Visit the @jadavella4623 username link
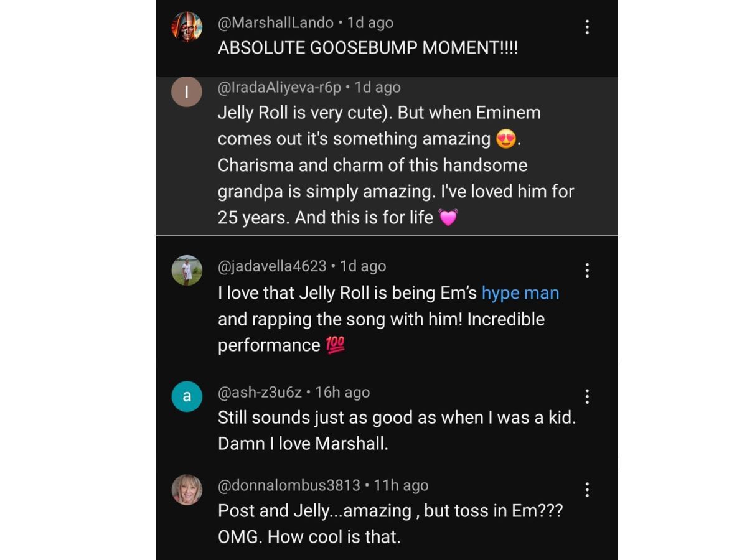Viewport: 747px width, 560px height. point(272,266)
